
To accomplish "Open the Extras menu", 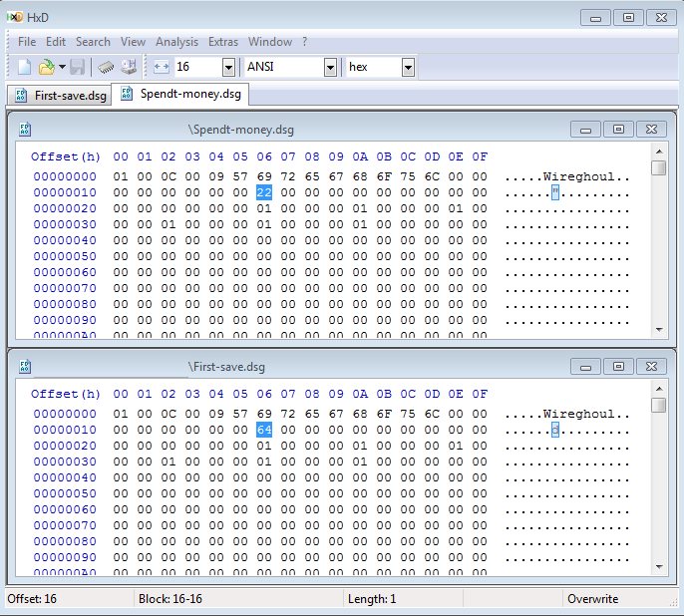I will pyautogui.click(x=223, y=42).
